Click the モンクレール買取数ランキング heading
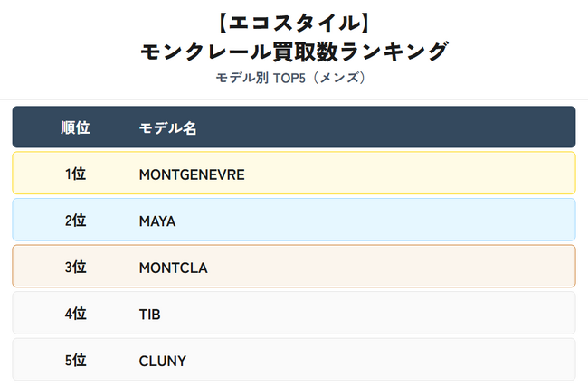This screenshot has height=386, width=588. point(294,51)
